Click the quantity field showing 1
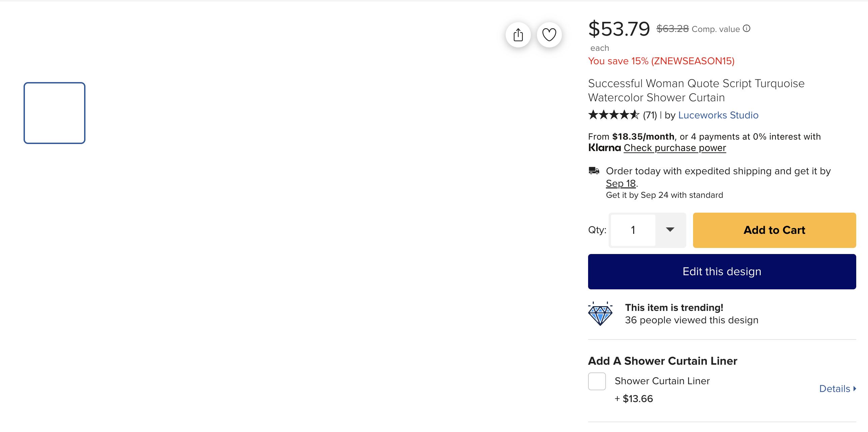The height and width of the screenshot is (432, 868). 633,230
